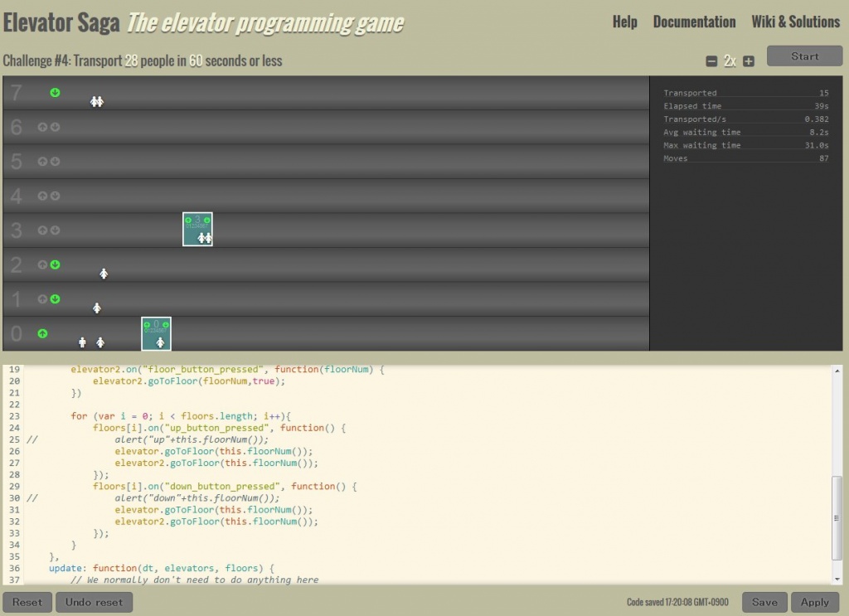
Task: Click the up call button on floor 4
Action: tap(43, 196)
